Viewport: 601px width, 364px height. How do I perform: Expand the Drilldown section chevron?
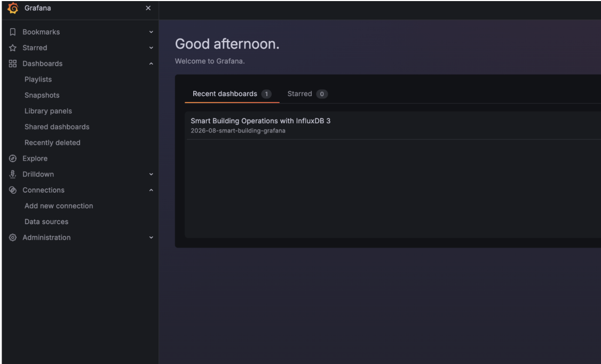point(151,175)
